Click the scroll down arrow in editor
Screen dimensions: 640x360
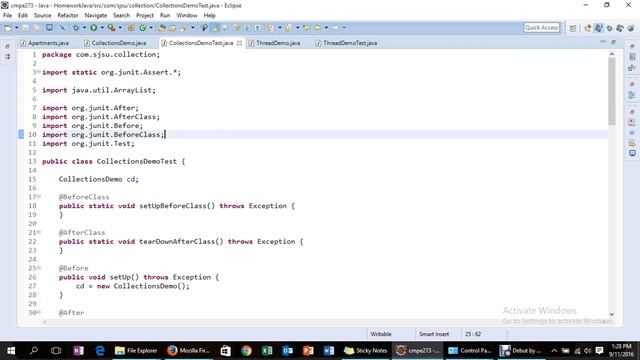(x=611, y=314)
